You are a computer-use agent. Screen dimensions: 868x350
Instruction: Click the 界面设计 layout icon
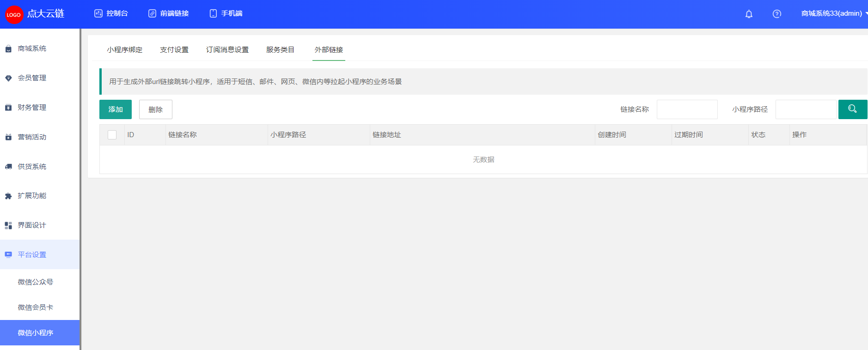click(x=8, y=225)
